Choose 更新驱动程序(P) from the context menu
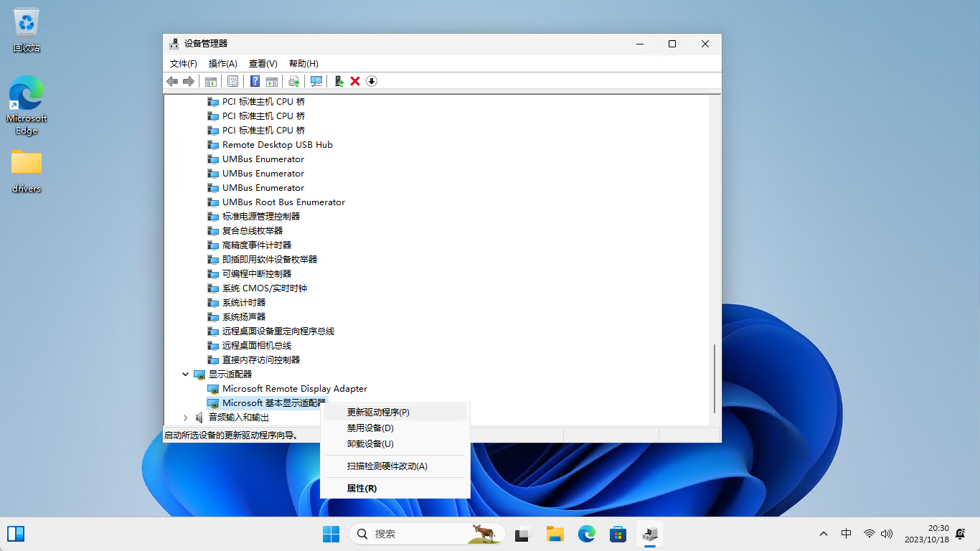The height and width of the screenshot is (551, 980). click(378, 413)
